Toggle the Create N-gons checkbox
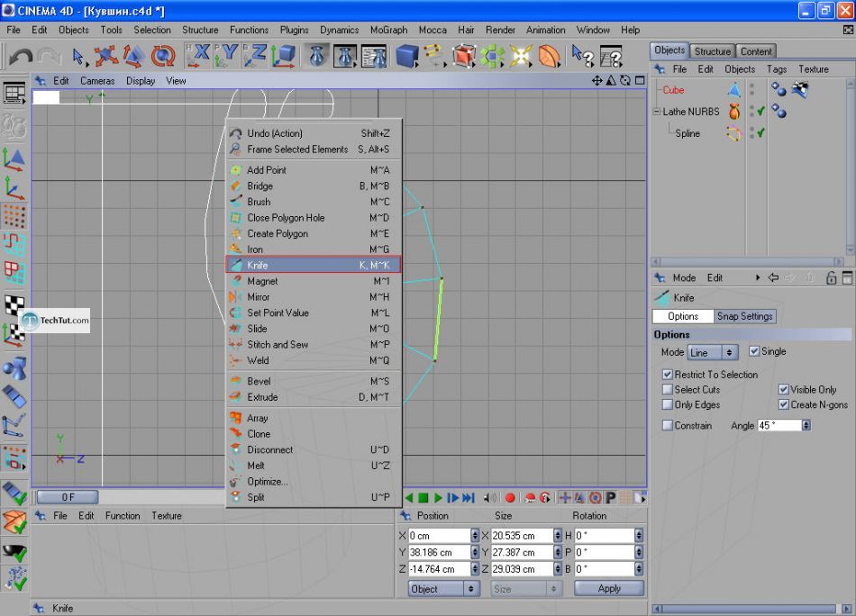The width and height of the screenshot is (856, 616). (x=783, y=405)
